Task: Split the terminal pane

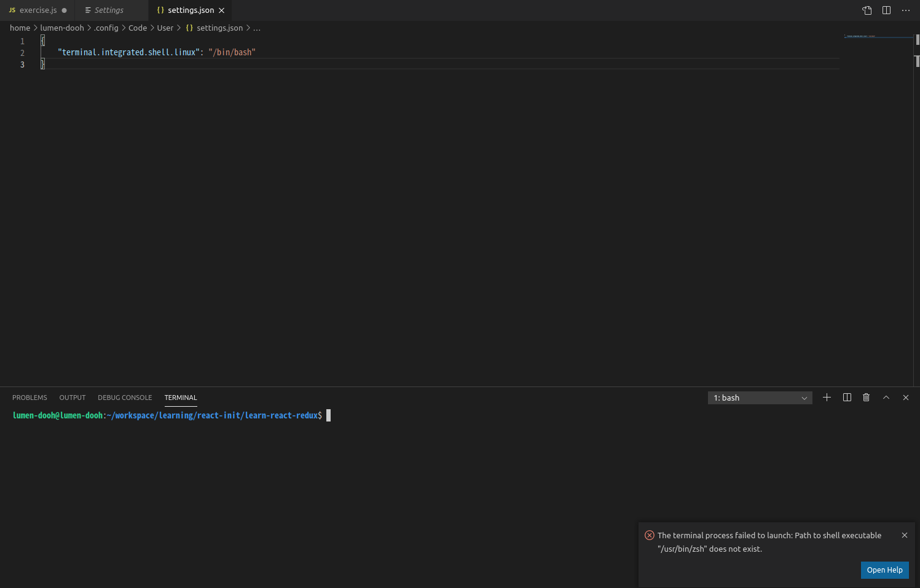Action: click(847, 398)
